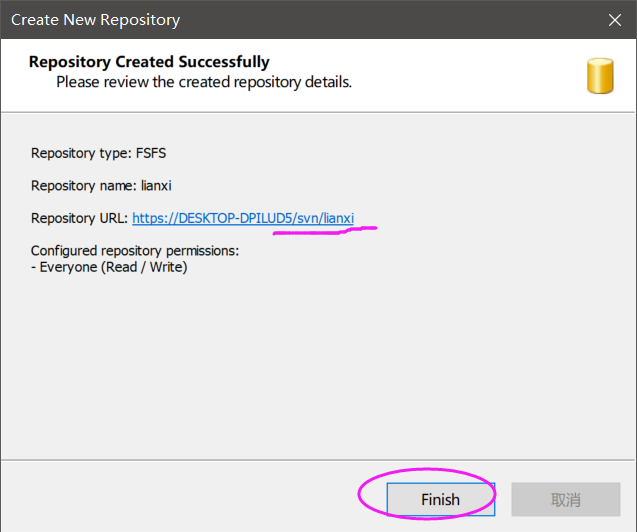The height and width of the screenshot is (532, 637).
Task: Click the greyed-out 取消 button
Action: click(x=565, y=499)
